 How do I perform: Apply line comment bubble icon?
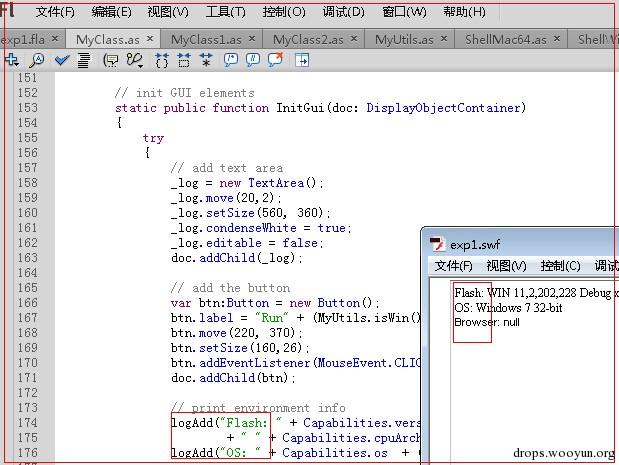click(253, 60)
